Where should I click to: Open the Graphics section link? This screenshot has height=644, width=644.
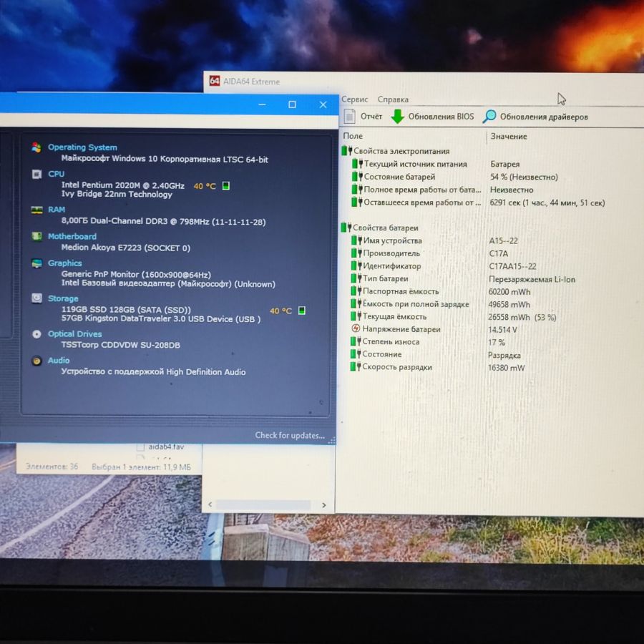point(65,263)
